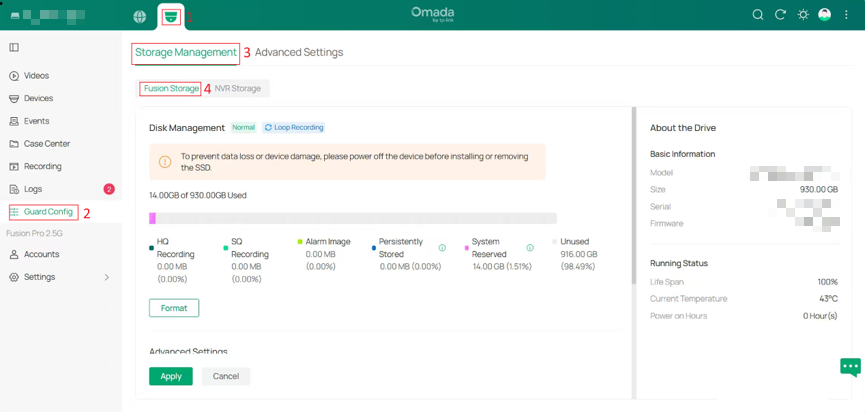Image resolution: width=865 pixels, height=412 pixels.
Task: Click the Fusion Pro 2.5G device label
Action: click(x=34, y=233)
